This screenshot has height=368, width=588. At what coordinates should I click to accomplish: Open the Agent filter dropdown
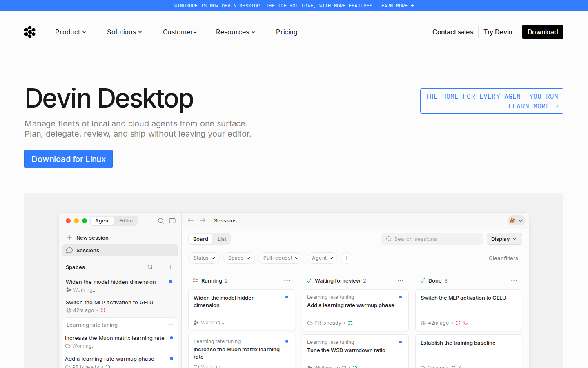tap(322, 258)
